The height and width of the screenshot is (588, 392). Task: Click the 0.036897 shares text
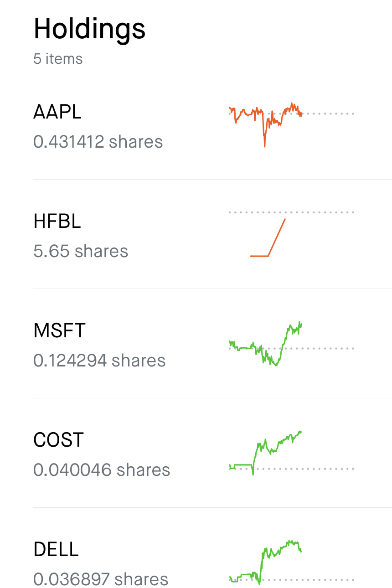(101, 579)
